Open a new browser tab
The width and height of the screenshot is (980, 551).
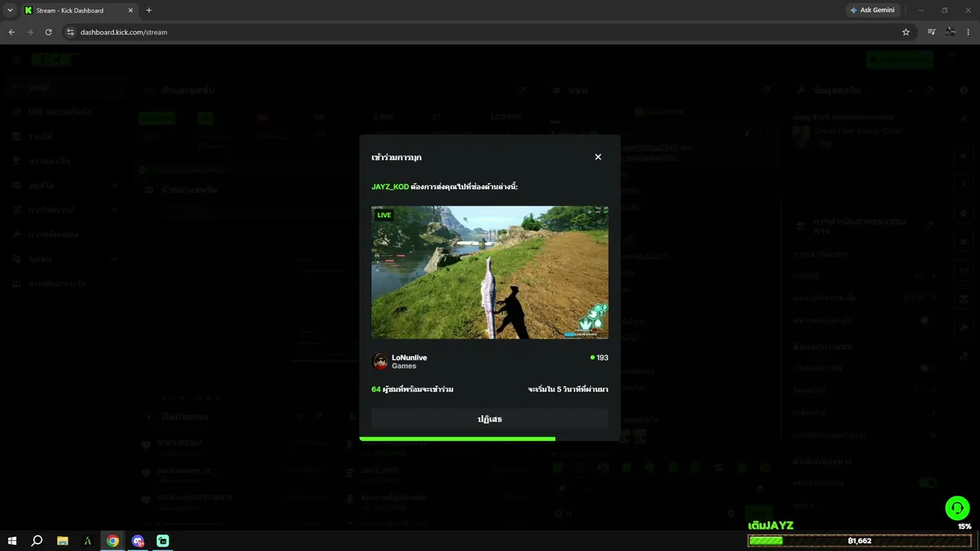[x=149, y=11]
